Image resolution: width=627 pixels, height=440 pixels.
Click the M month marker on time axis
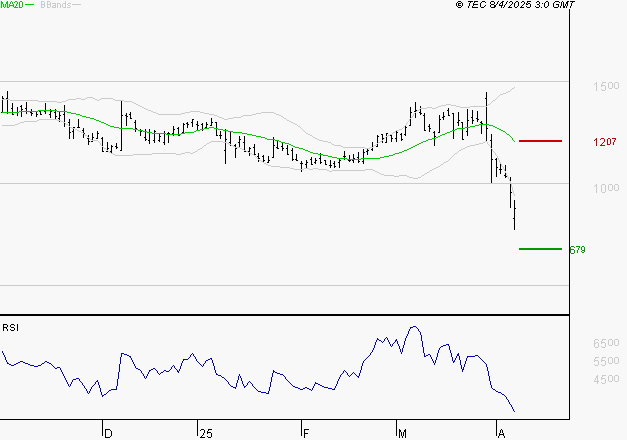(402, 433)
